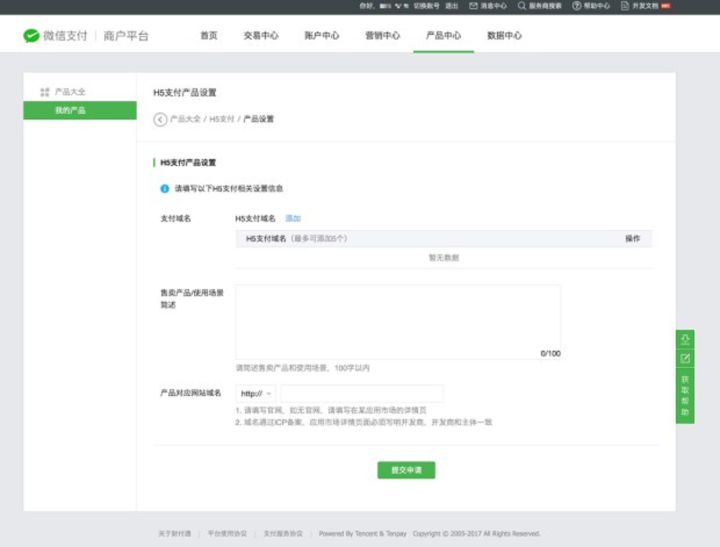
Task: Go to 数据中心 in top navigation
Action: coord(503,36)
